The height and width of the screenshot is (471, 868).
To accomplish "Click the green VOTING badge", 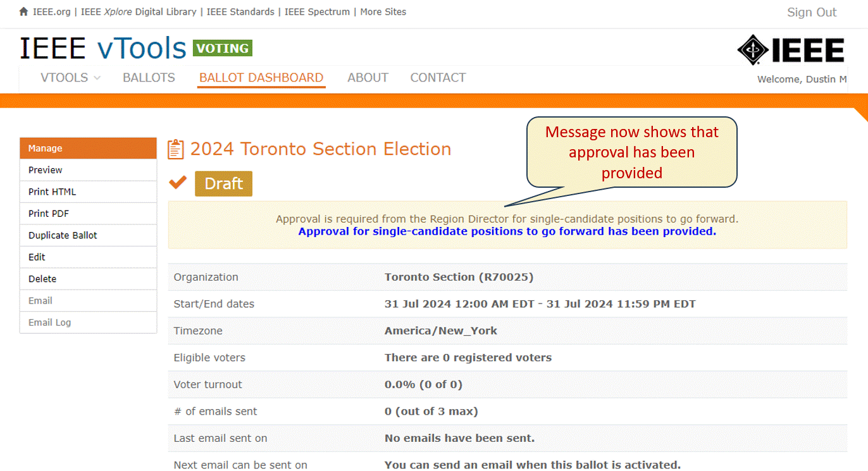I will pyautogui.click(x=223, y=48).
